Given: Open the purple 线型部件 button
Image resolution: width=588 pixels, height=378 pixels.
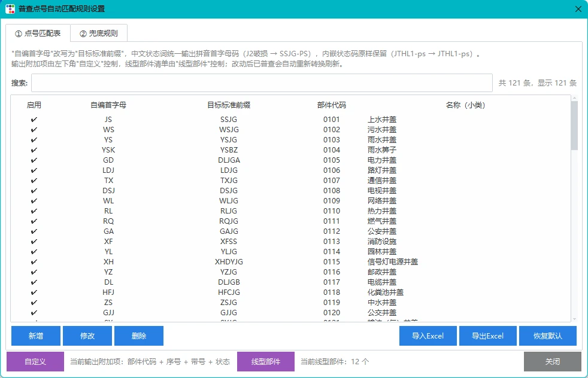Looking at the screenshot, I should (x=265, y=361).
